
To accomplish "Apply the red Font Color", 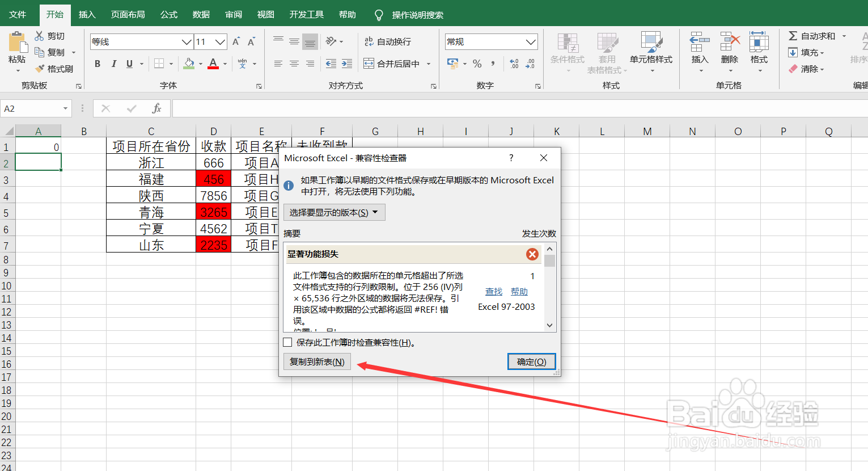I will click(213, 64).
